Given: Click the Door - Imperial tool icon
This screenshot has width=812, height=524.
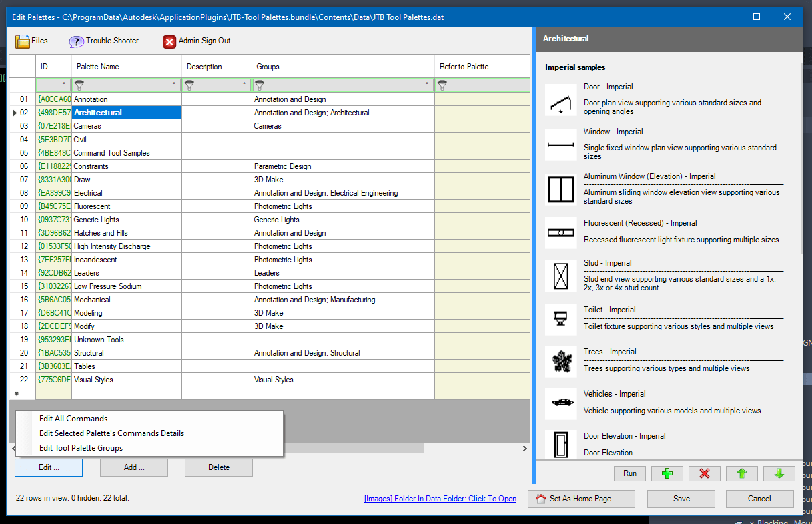Looking at the screenshot, I should pos(560,100).
